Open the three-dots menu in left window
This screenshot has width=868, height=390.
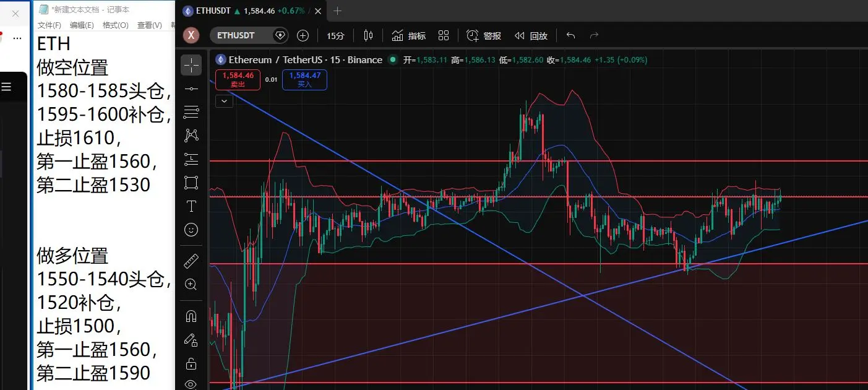tap(17, 38)
